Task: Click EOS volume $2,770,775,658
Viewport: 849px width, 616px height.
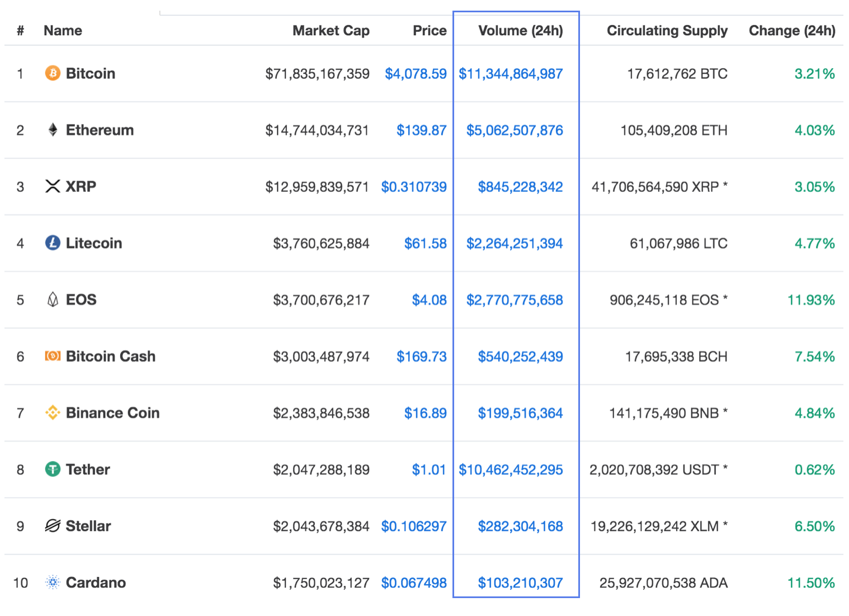Action: [x=515, y=299]
